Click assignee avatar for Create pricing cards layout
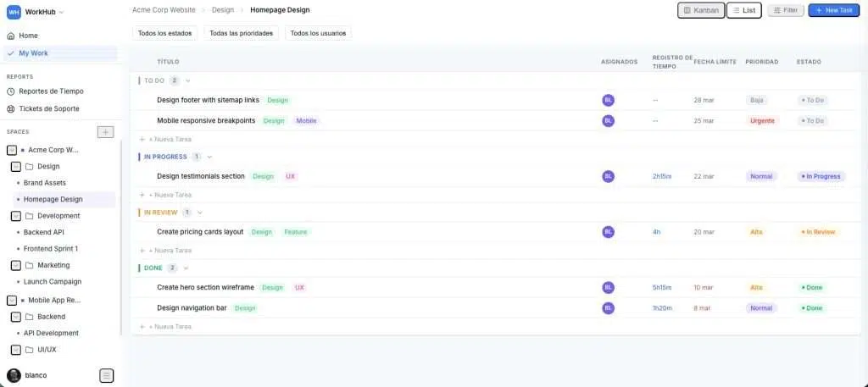This screenshot has width=868, height=387. pyautogui.click(x=609, y=232)
